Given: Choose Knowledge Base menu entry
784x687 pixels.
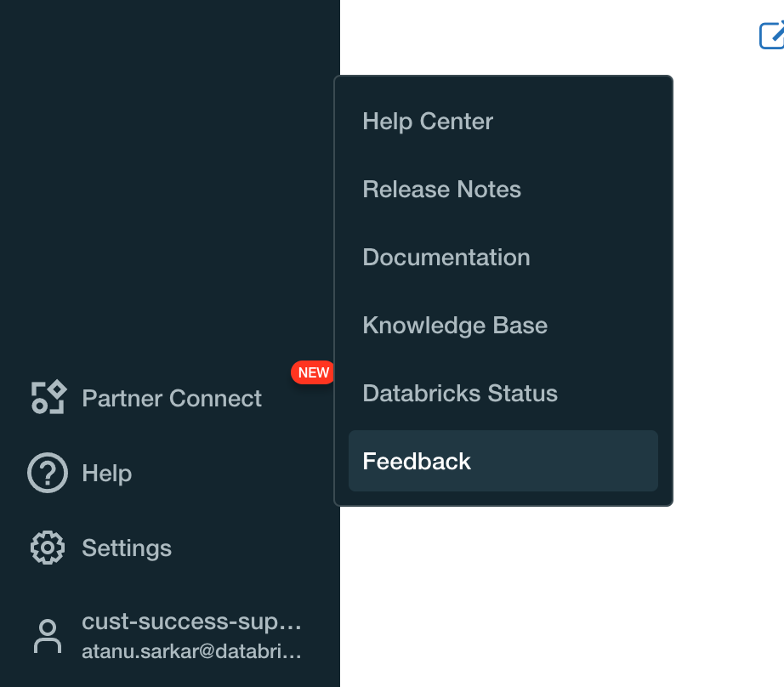Looking at the screenshot, I should pos(455,325).
